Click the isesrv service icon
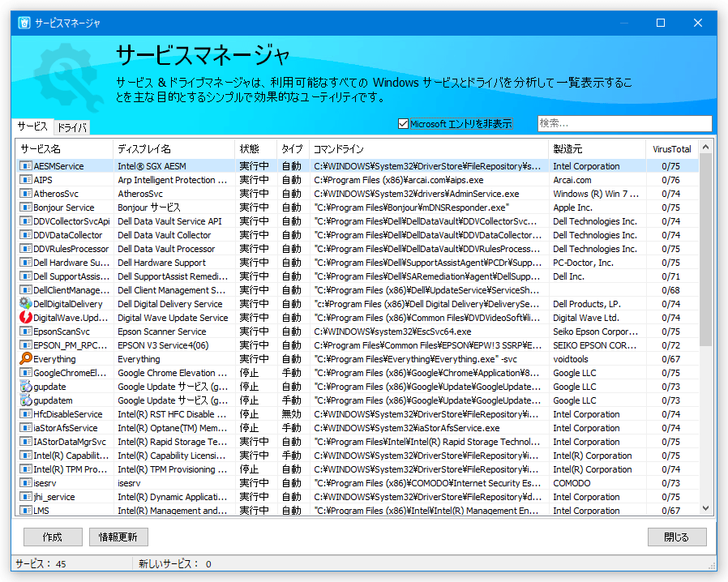The image size is (728, 582). 25,483
